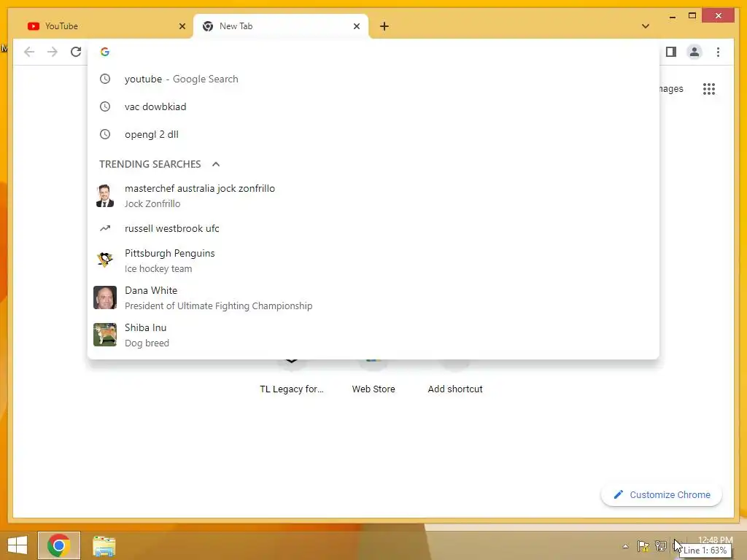Open File Explorer from the taskbar

[104, 545]
